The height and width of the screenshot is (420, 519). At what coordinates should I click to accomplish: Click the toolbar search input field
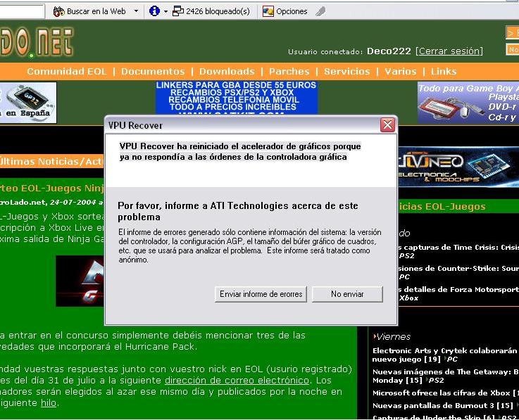tap(22, 11)
